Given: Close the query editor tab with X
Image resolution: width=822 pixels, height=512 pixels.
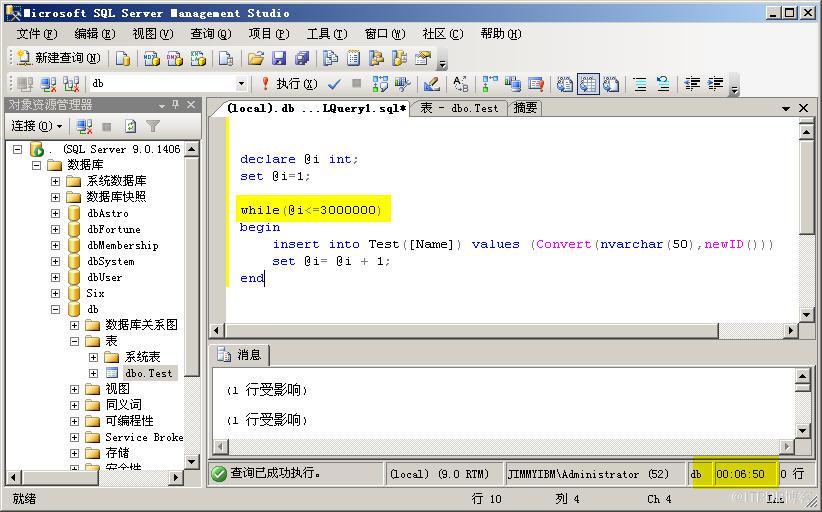Looking at the screenshot, I should point(803,108).
